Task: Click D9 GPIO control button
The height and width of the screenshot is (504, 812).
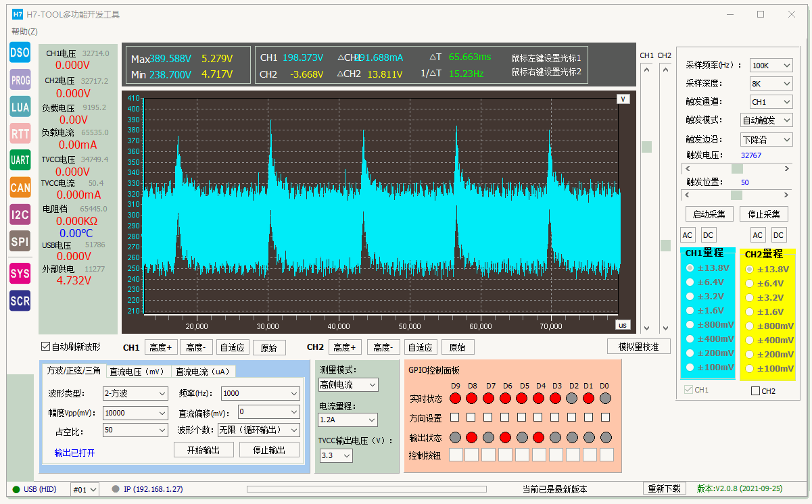Action: (x=456, y=455)
